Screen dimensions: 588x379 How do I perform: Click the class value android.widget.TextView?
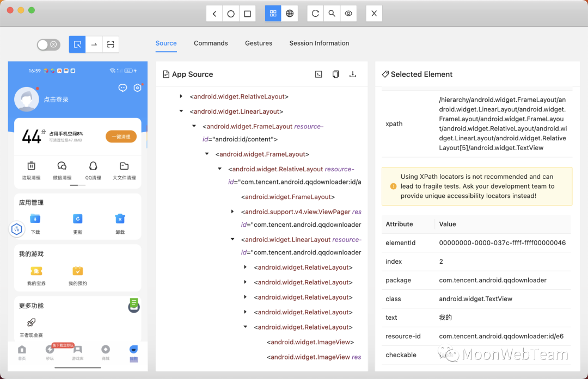pyautogui.click(x=475, y=299)
